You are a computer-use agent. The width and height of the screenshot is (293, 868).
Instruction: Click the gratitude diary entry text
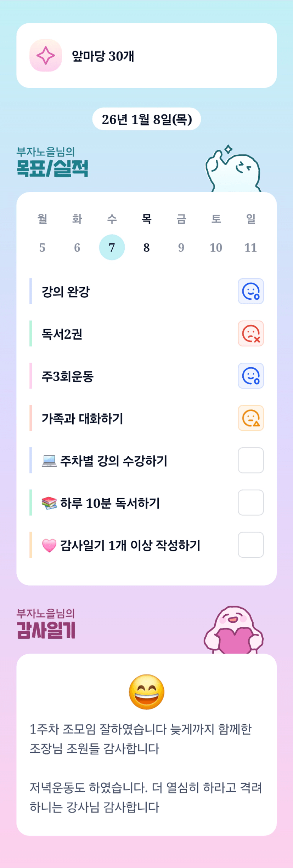tap(146, 768)
